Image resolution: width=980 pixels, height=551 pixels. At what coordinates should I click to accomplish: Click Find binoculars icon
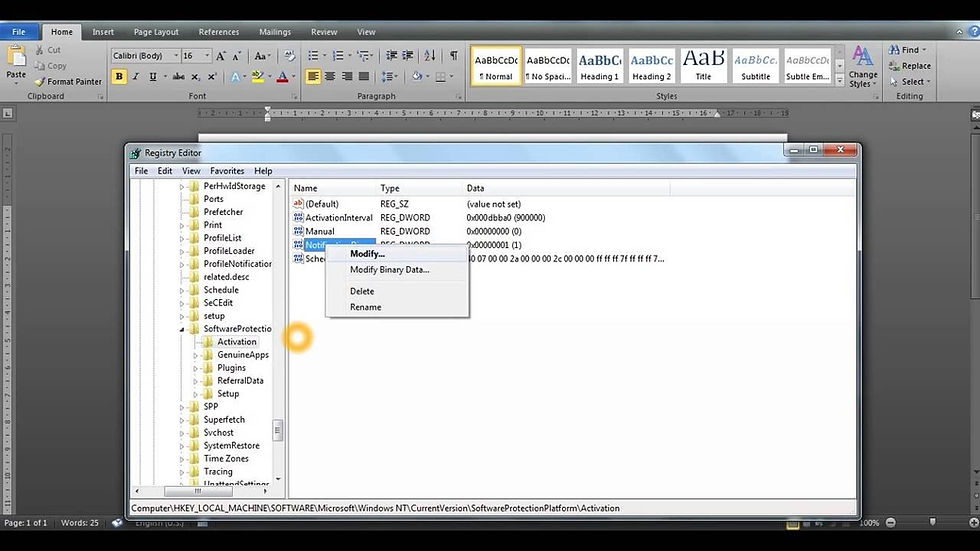894,50
